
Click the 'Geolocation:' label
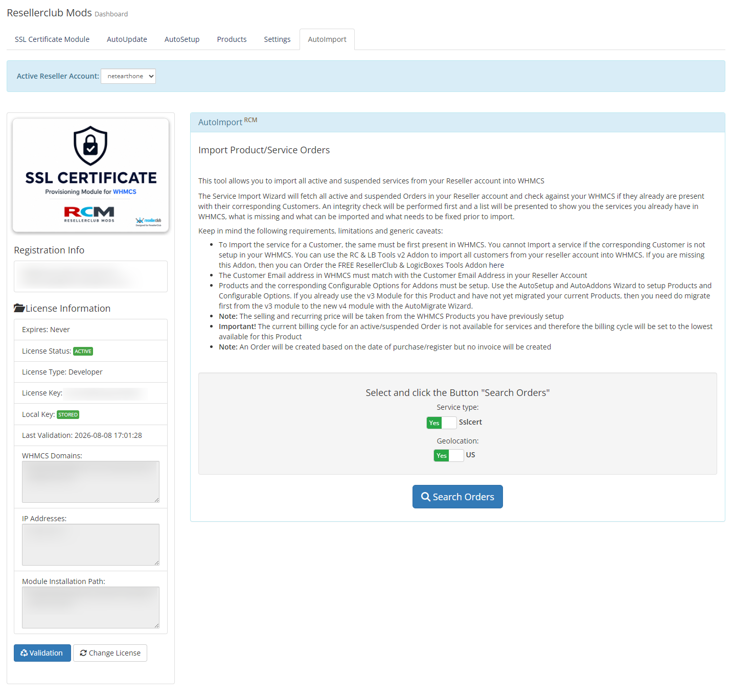pyautogui.click(x=457, y=440)
